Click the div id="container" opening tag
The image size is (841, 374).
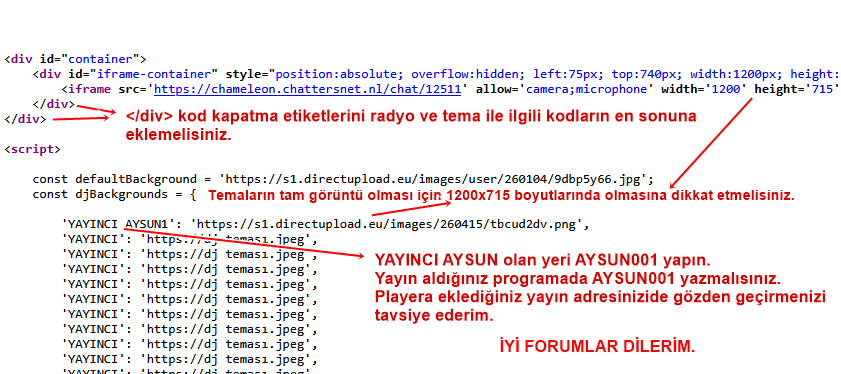click(75, 59)
